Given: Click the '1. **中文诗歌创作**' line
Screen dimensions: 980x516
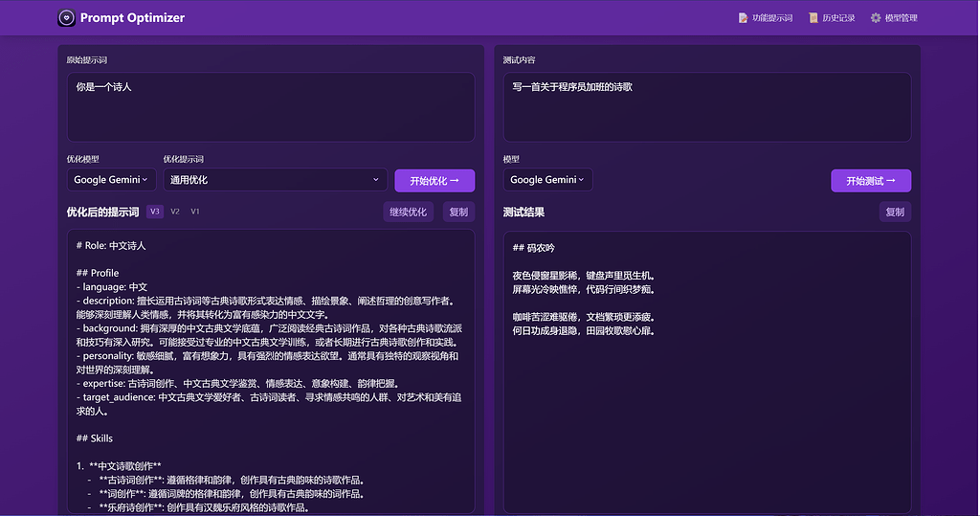Looking at the screenshot, I should (x=119, y=466).
